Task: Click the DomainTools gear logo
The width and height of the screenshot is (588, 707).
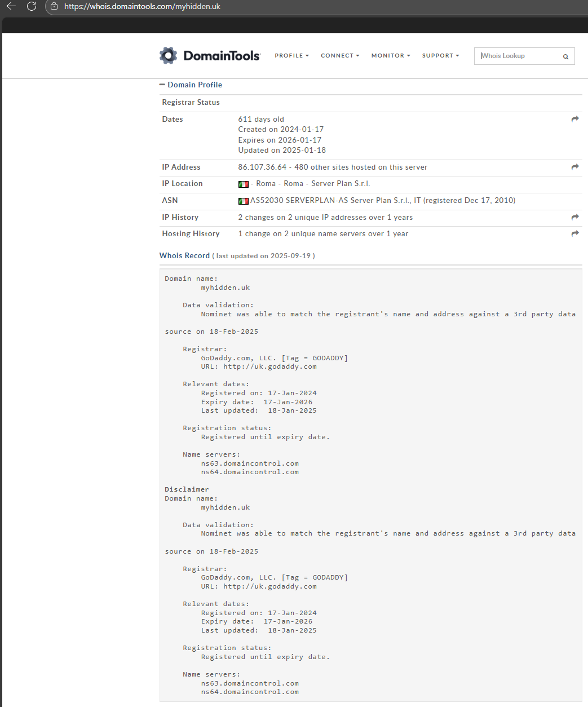Action: [x=168, y=55]
